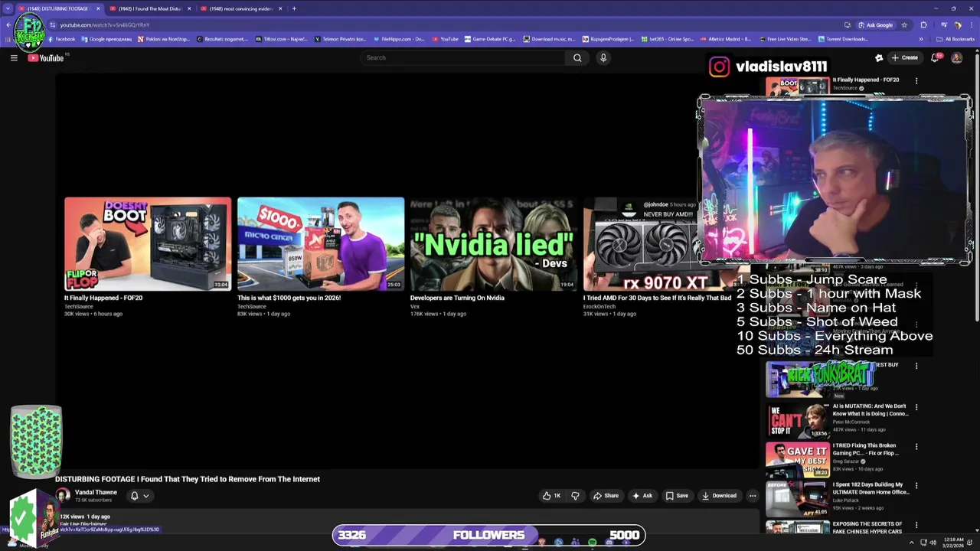Expand the tab search dropdown arrow
The width and height of the screenshot is (980, 551).
click(8, 8)
